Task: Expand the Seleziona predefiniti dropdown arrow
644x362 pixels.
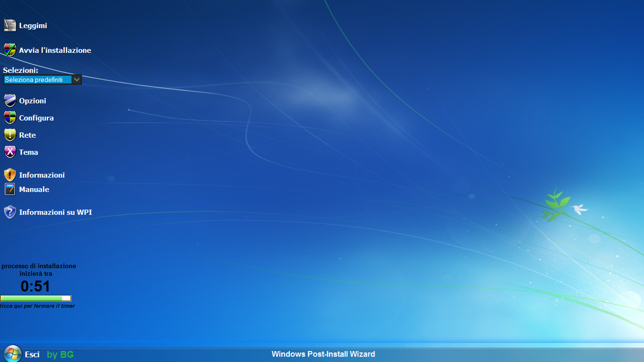Action: point(76,79)
